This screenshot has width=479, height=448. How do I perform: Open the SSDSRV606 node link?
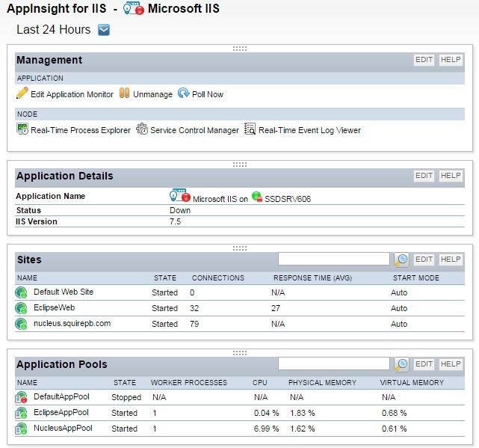pos(288,199)
